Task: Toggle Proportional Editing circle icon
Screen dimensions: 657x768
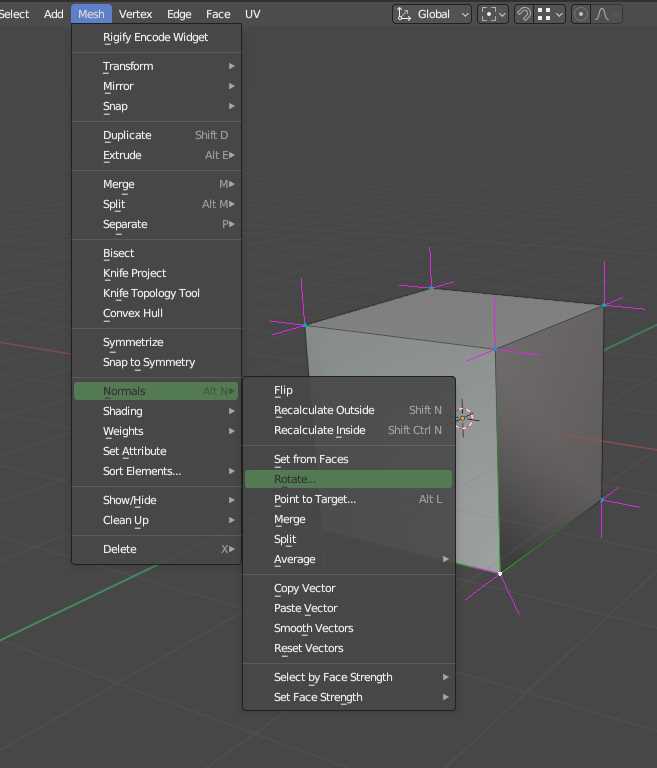Action: [581, 14]
